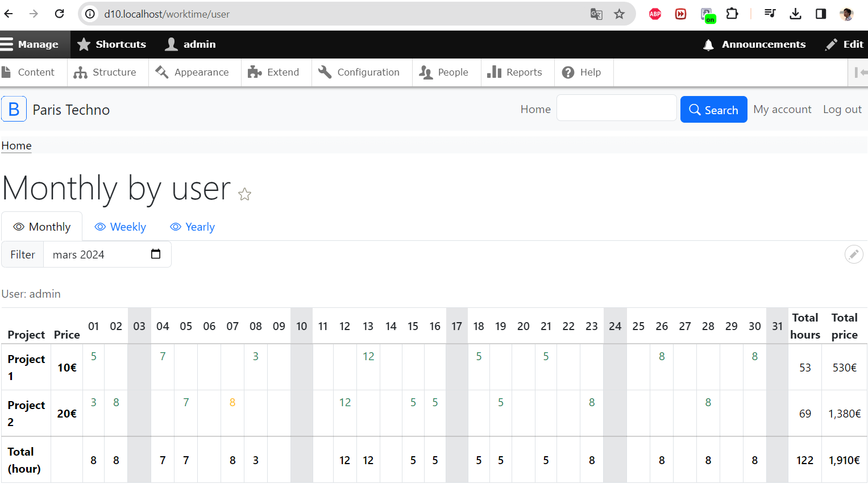Reload the page with refresh icon
Viewport: 868px width, 488px height.
click(x=59, y=14)
